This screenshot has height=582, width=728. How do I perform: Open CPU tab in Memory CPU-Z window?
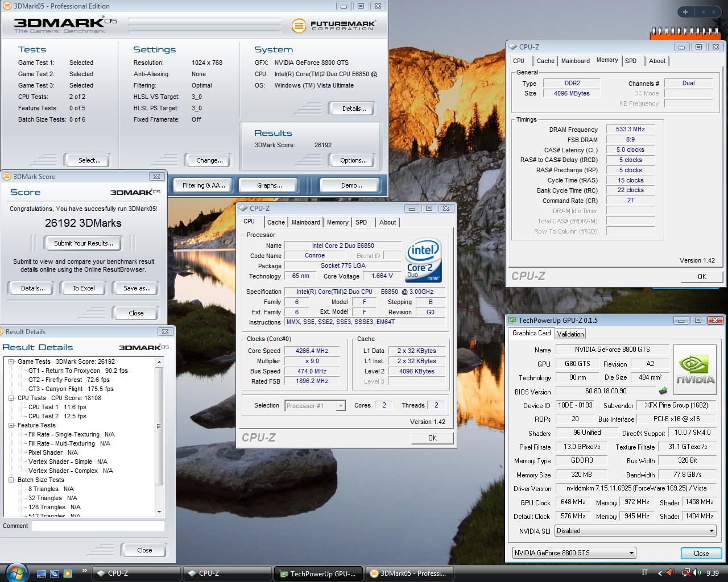coord(519,61)
